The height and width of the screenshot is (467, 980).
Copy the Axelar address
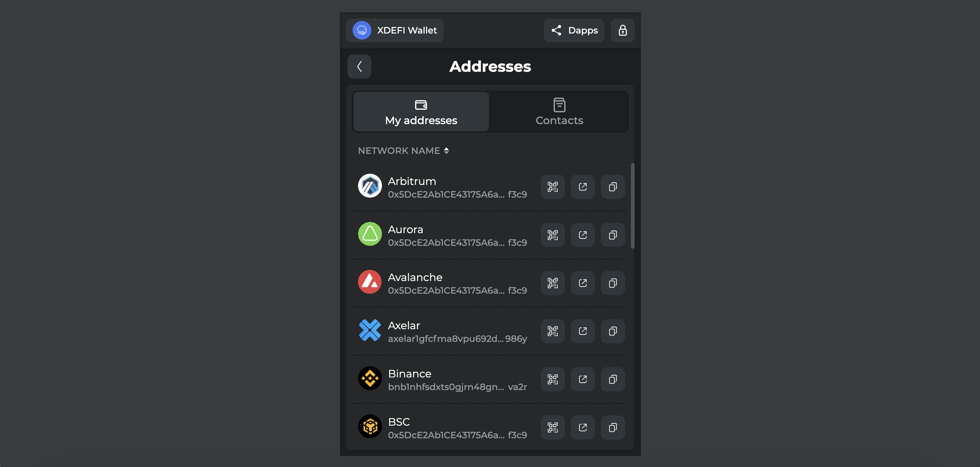click(x=612, y=331)
